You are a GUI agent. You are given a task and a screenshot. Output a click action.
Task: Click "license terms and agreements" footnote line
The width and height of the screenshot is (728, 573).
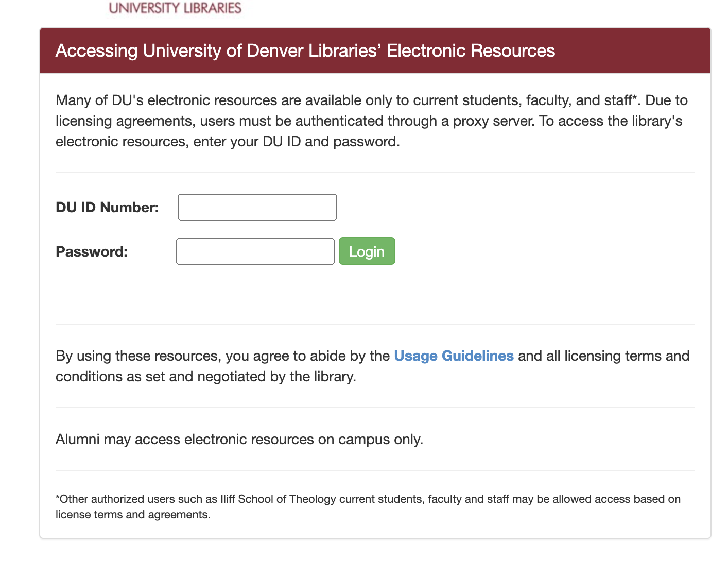click(133, 515)
